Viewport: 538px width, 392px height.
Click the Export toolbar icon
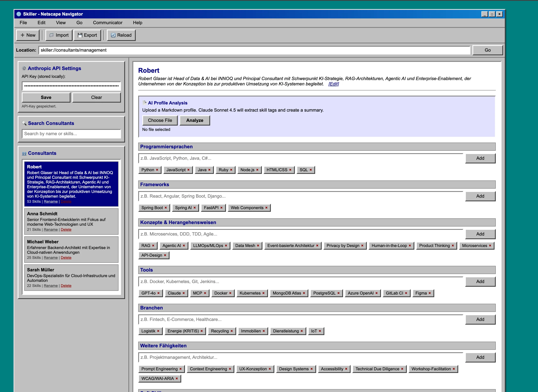coord(80,35)
